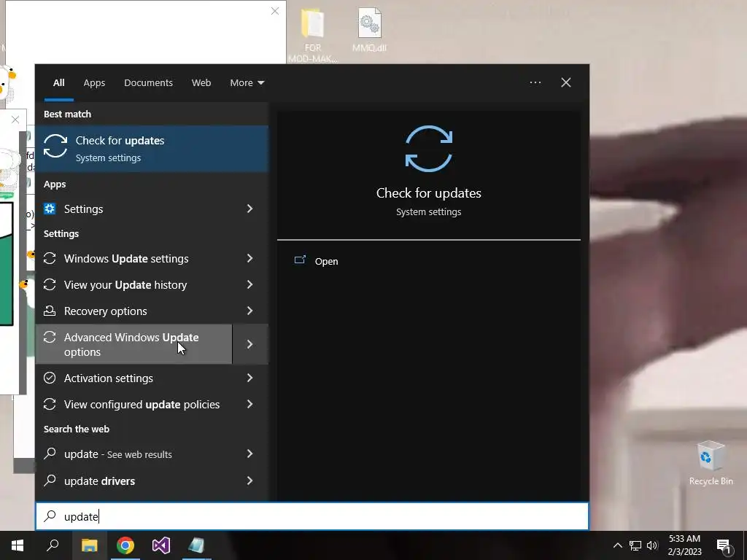This screenshot has height=560, width=747.
Task: Select the MMQ.dll file on desktop
Action: [x=369, y=30]
